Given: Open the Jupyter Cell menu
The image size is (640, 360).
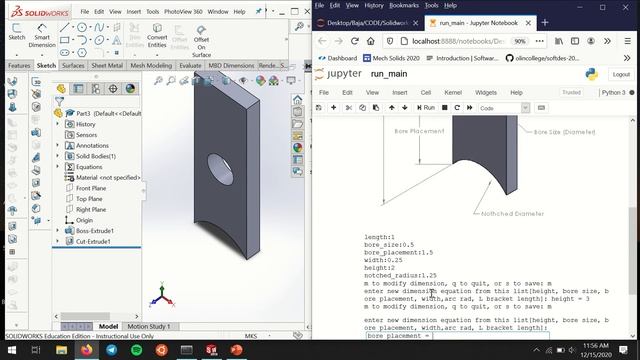Looking at the screenshot, I should click(426, 93).
